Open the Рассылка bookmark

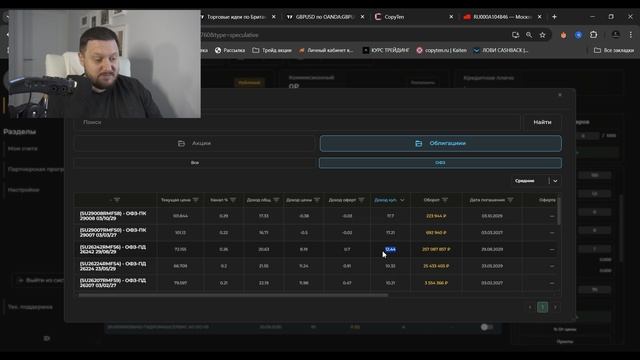[230, 50]
